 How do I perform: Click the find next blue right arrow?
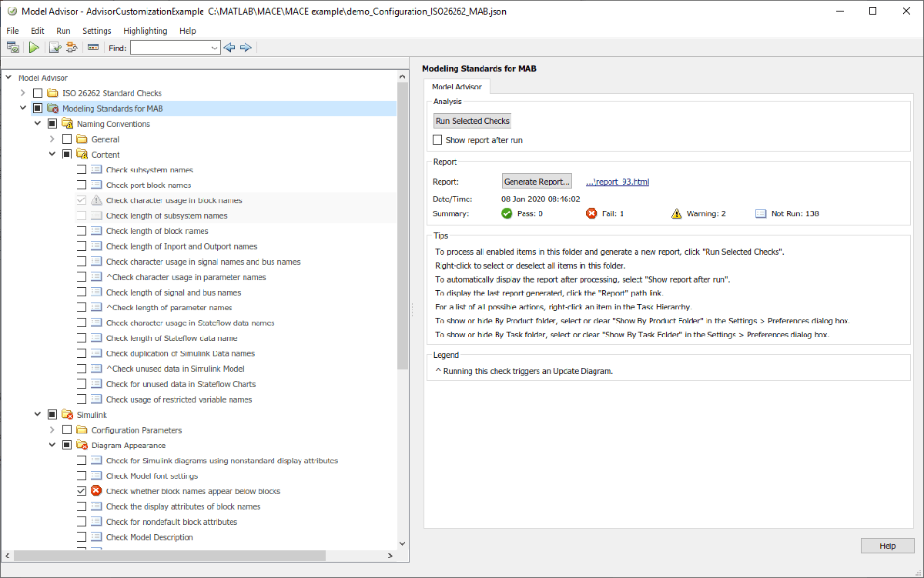pyautogui.click(x=246, y=48)
